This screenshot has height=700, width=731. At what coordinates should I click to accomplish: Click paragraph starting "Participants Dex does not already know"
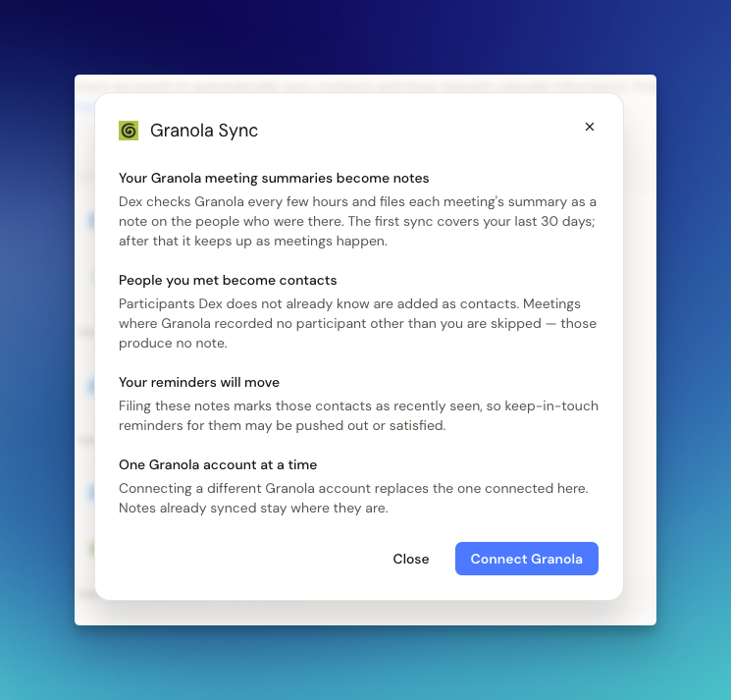tap(357, 324)
